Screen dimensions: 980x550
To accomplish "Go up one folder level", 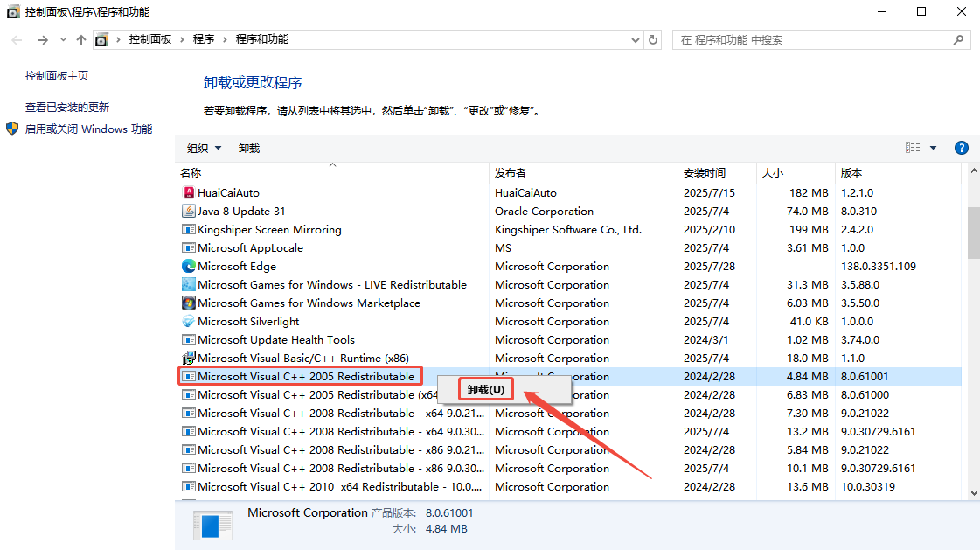I will click(x=81, y=40).
